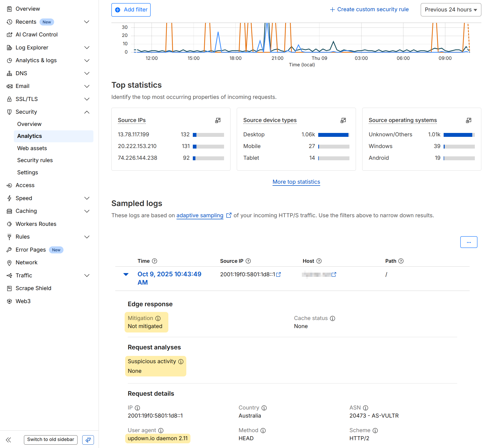Open external link icon beside Source IP
Screen dimensions: 485x448
pyautogui.click(x=278, y=274)
